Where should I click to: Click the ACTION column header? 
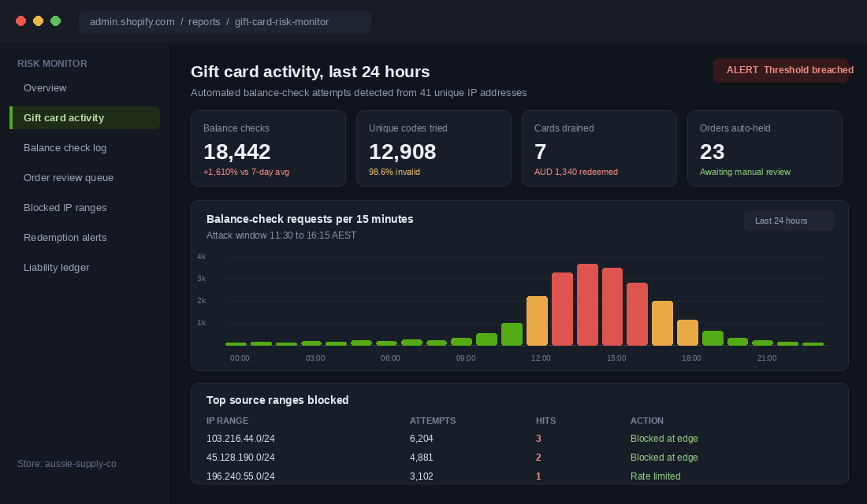(x=647, y=421)
